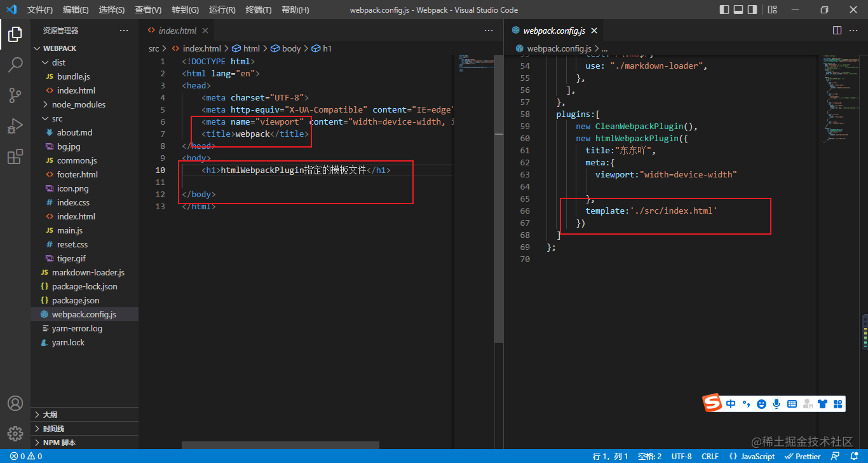868x463 pixels.
Task: Click the CRLF line ending status item
Action: [x=710, y=456]
